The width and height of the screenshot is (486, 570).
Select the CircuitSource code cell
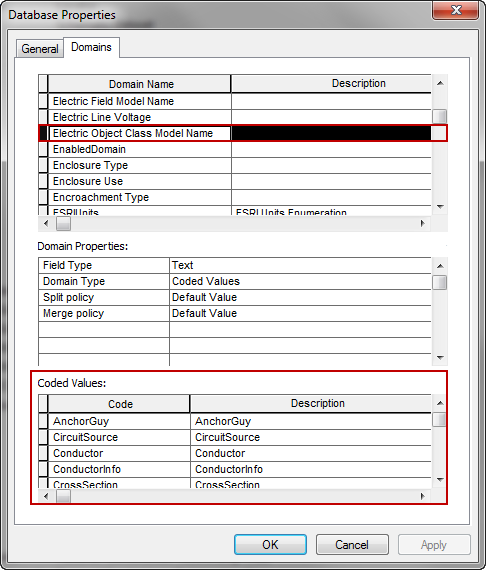(x=119, y=437)
